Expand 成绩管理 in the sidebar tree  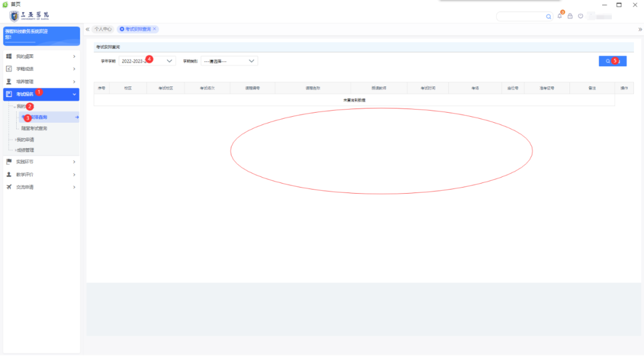click(25, 150)
